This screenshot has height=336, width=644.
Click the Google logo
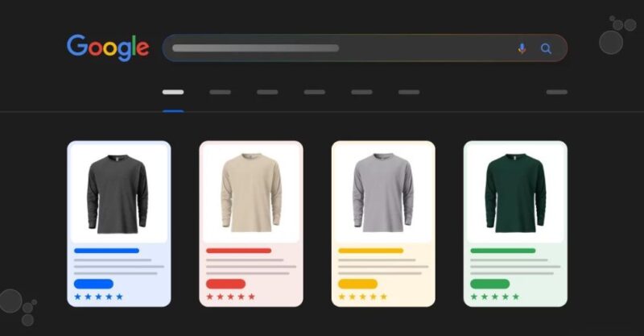pos(108,48)
